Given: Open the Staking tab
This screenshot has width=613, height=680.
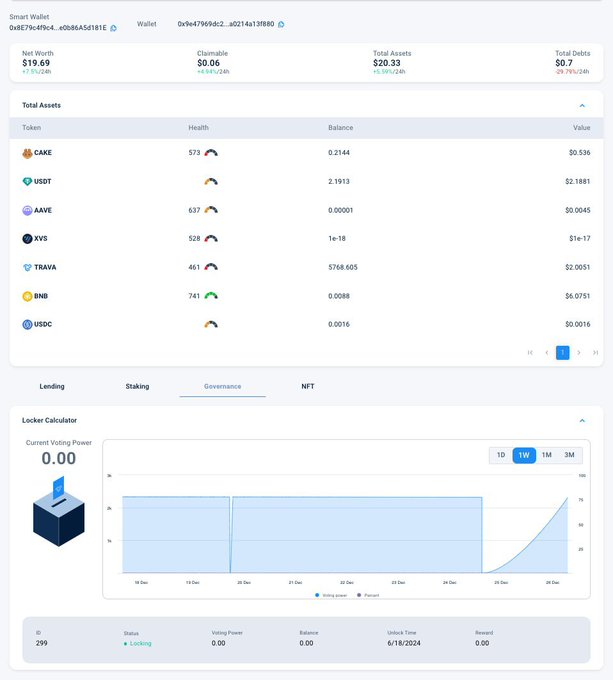Looking at the screenshot, I should click(x=137, y=386).
